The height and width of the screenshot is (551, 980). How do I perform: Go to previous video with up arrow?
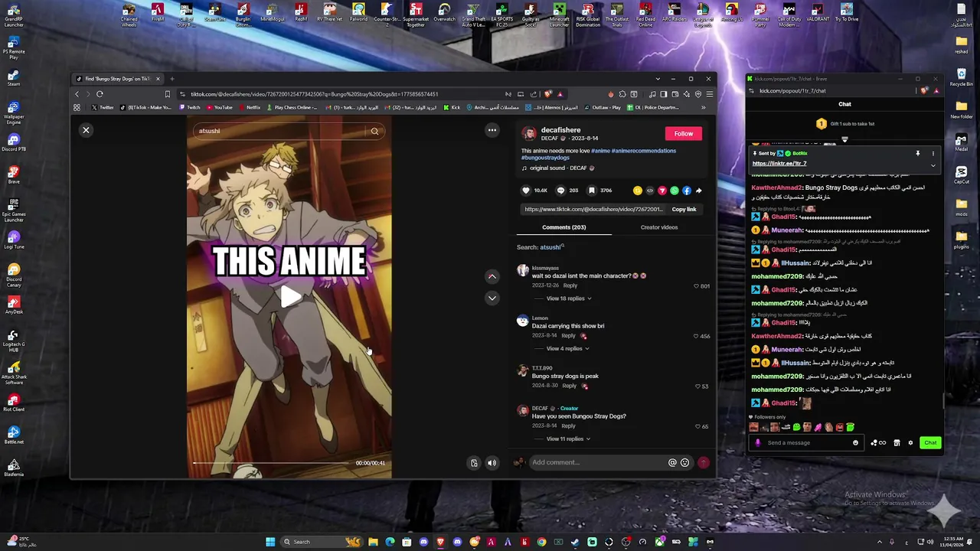click(492, 276)
